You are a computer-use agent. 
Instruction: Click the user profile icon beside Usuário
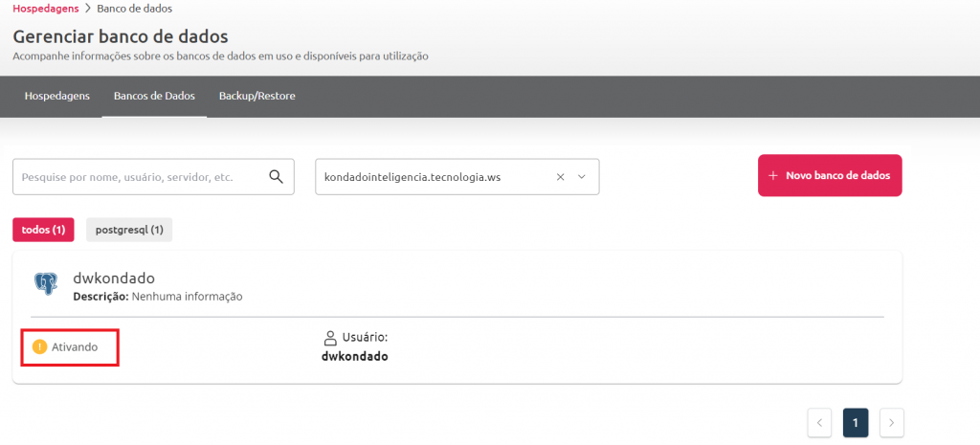(330, 338)
